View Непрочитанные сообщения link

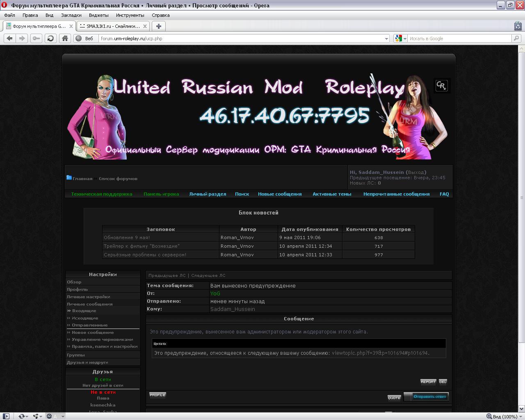[x=396, y=194]
